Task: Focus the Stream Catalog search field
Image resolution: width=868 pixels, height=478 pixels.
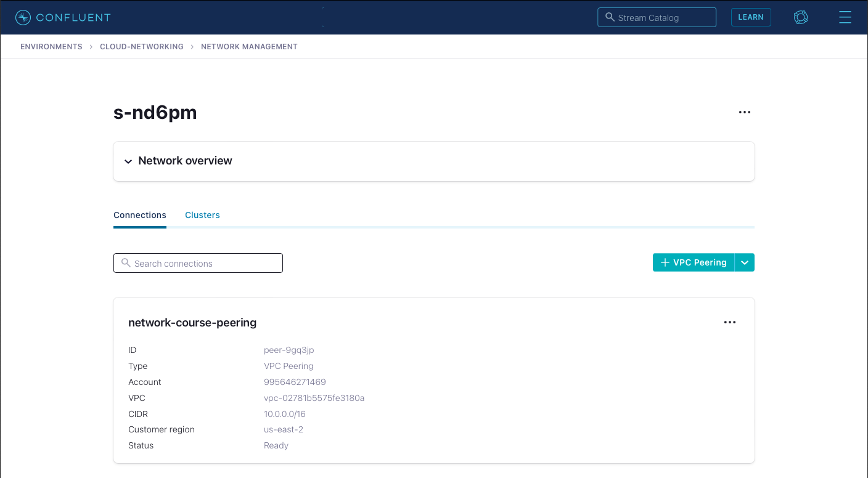Action: 657,17
